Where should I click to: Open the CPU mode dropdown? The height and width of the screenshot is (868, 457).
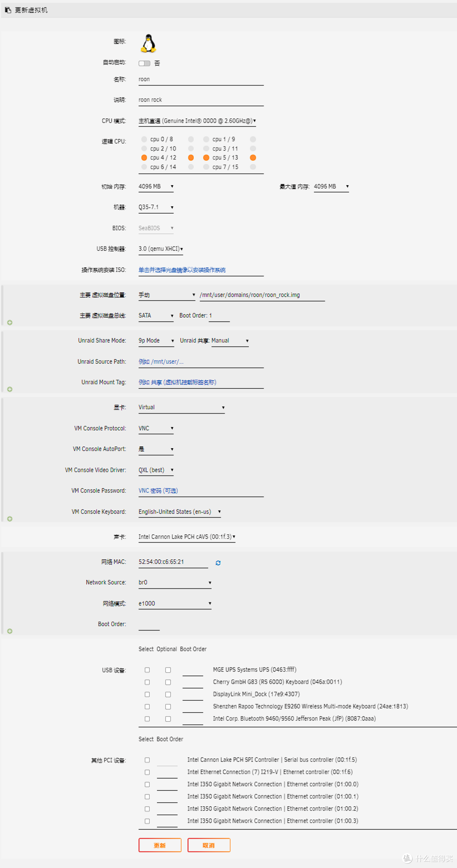click(x=197, y=121)
